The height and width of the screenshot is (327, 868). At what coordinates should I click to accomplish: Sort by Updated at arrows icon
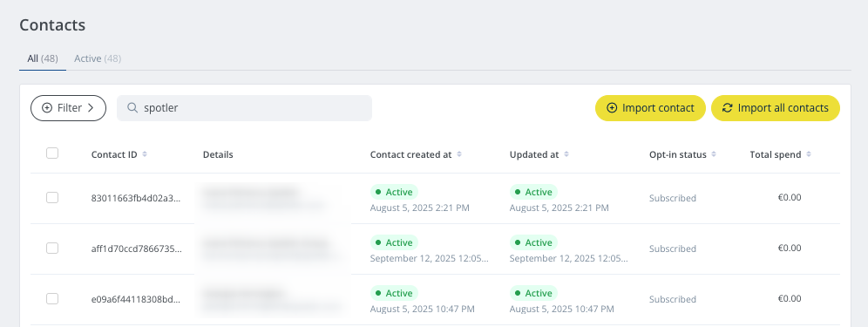tap(566, 154)
